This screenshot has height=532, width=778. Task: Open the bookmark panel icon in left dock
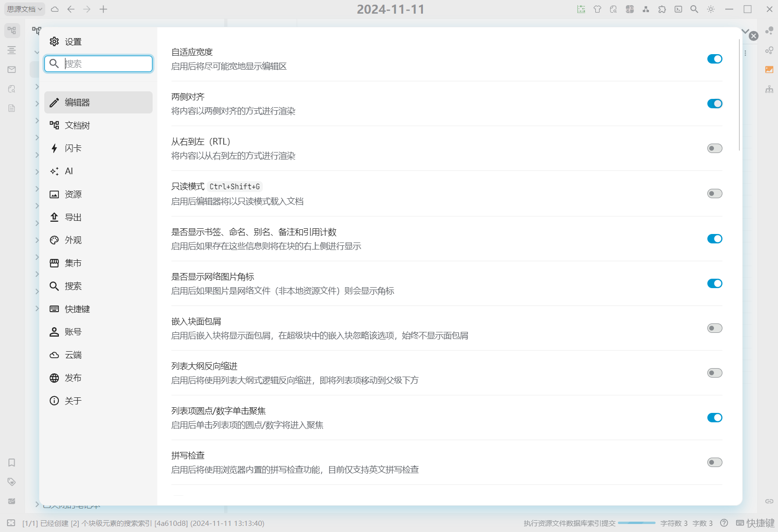pyautogui.click(x=12, y=462)
